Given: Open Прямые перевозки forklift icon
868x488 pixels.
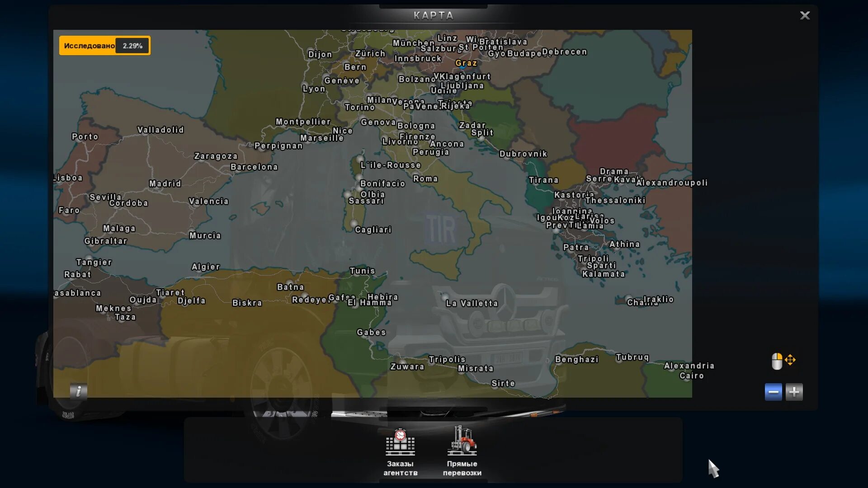Looking at the screenshot, I should point(462,441).
